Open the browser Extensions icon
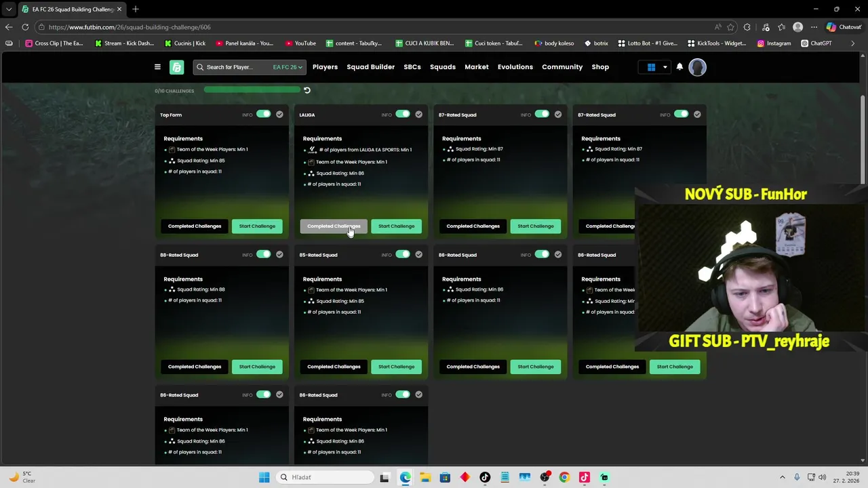This screenshot has width=868, height=488. click(x=747, y=27)
